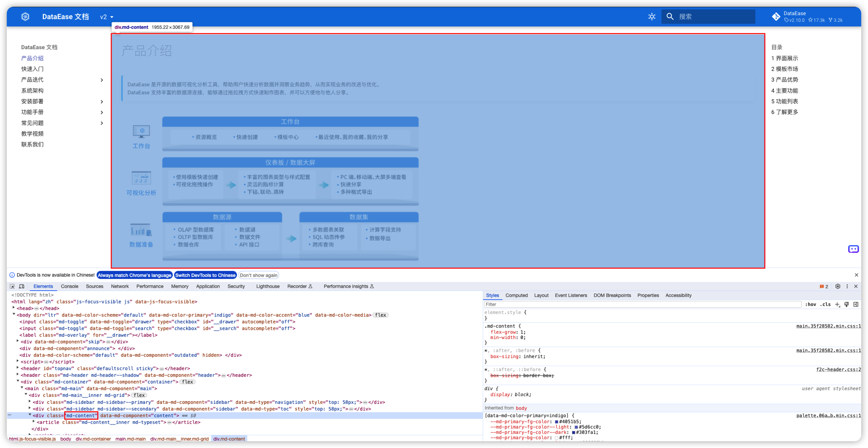Toggle the .cls element classes panel

(x=825, y=304)
